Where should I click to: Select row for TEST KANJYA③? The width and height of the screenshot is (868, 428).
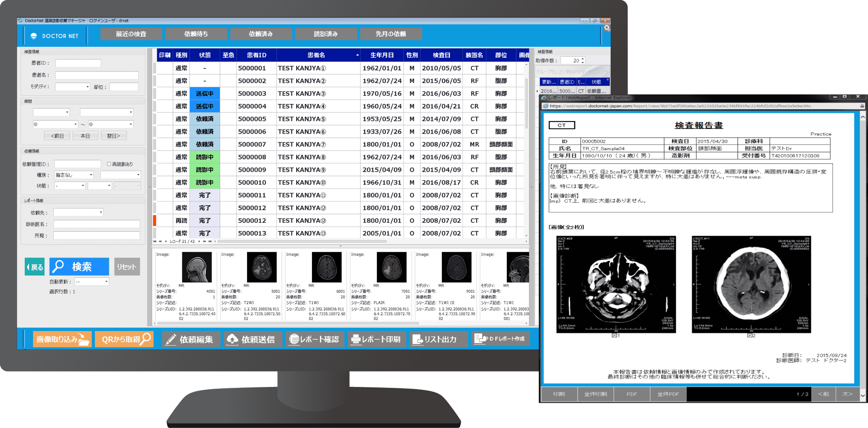click(341, 94)
